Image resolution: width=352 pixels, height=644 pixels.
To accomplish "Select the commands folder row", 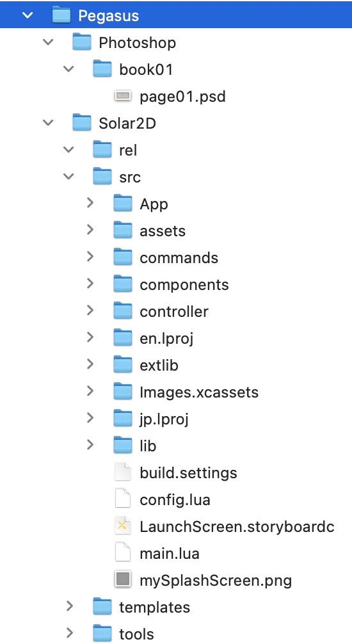I will 176,257.
